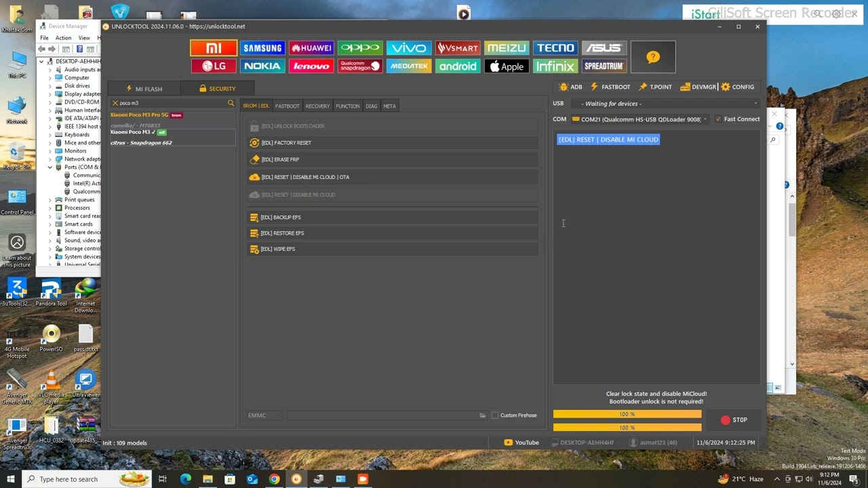Image resolution: width=868 pixels, height=488 pixels.
Task: Select the Tecno brand logo
Action: 555,48
